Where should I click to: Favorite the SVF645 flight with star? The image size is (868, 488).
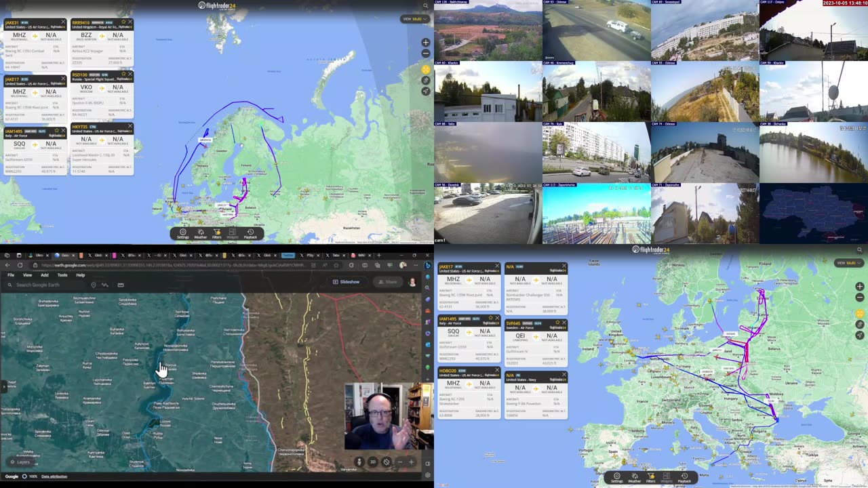point(558,323)
